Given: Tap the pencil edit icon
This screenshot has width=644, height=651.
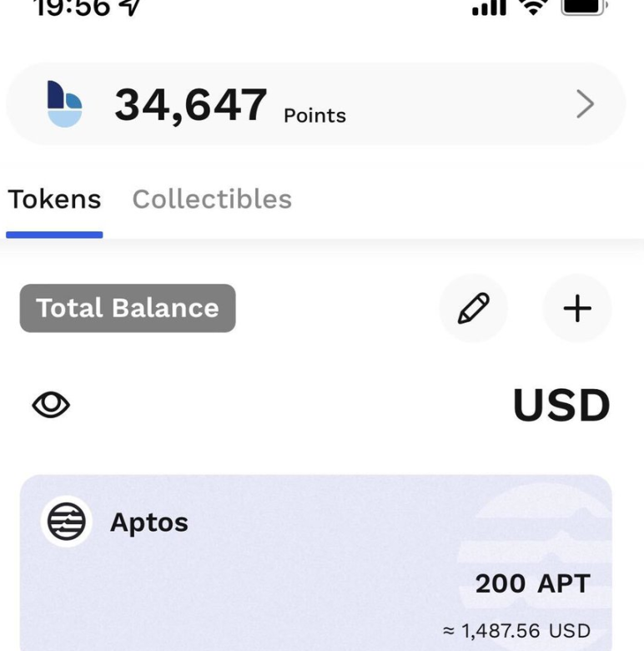Looking at the screenshot, I should click(473, 309).
